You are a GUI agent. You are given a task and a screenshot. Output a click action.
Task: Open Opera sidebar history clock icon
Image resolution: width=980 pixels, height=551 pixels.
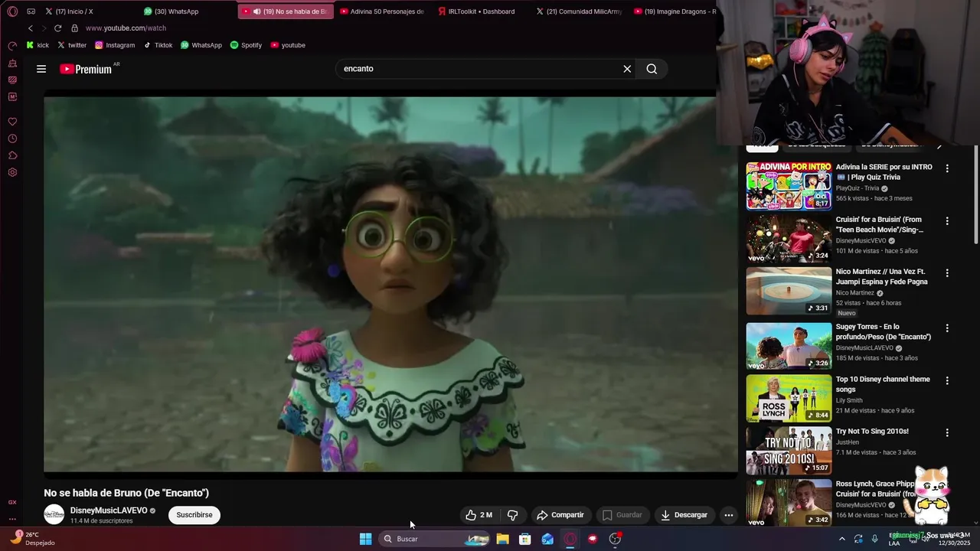(12, 139)
